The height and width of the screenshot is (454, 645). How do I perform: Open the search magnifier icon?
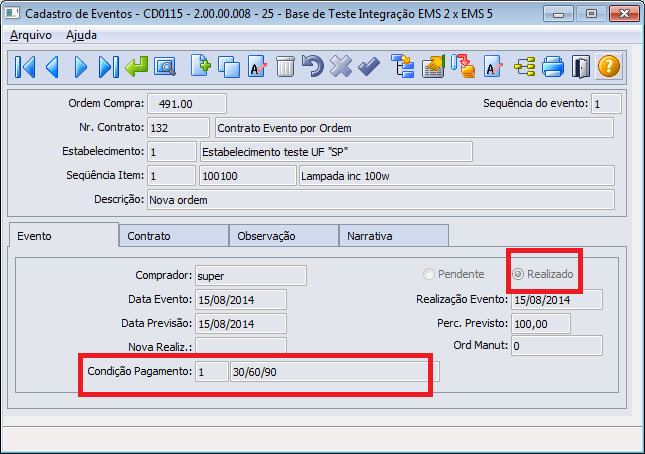(x=165, y=67)
